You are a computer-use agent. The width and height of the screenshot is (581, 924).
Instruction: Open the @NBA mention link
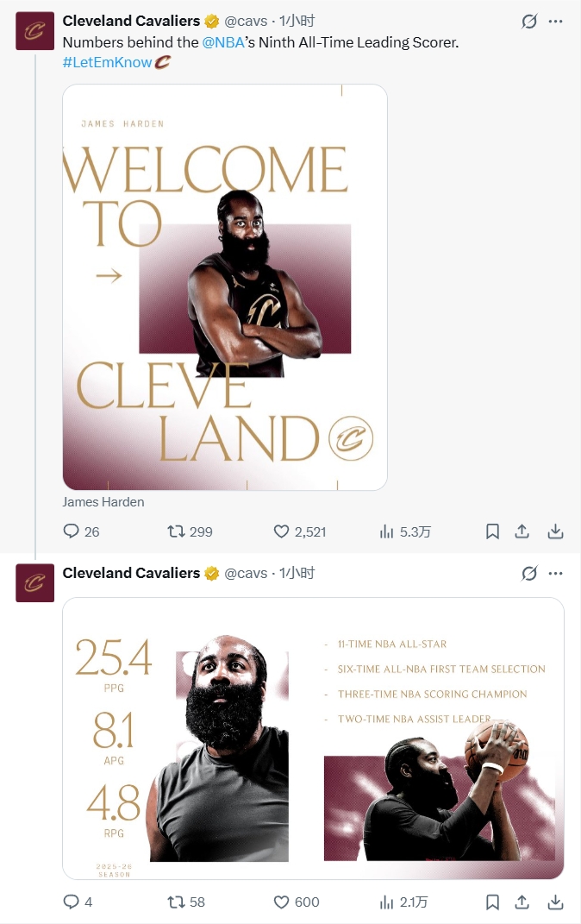point(223,42)
